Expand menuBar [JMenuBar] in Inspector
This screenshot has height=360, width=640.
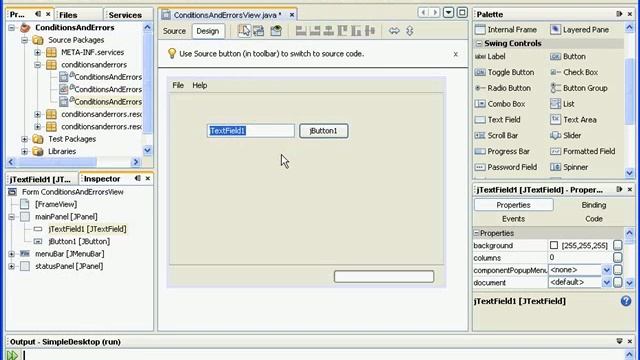tap(12, 254)
